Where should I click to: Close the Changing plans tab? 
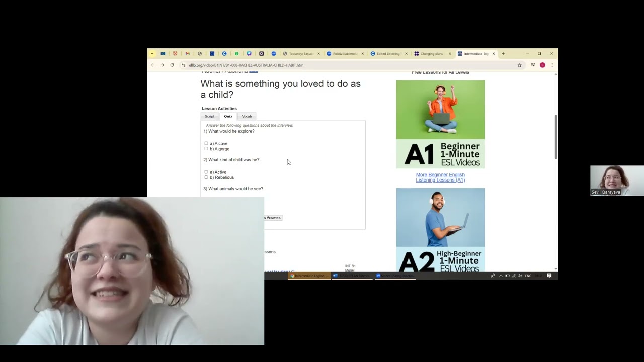point(450,54)
